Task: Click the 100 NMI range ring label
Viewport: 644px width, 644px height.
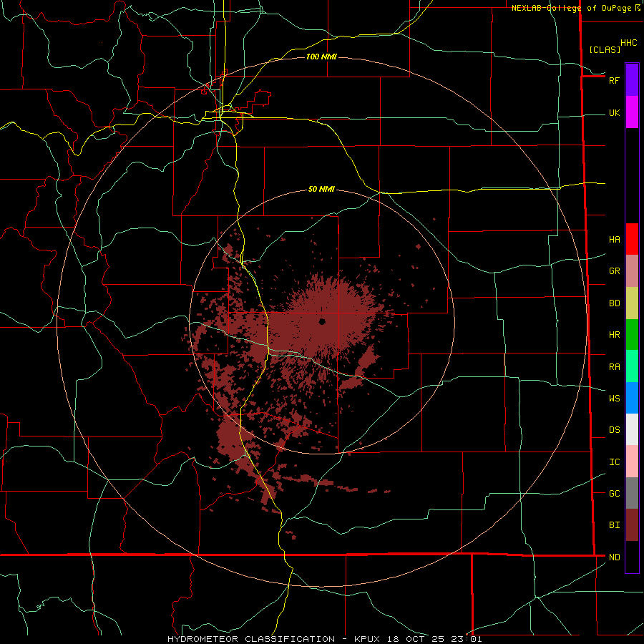Action: pos(321,57)
